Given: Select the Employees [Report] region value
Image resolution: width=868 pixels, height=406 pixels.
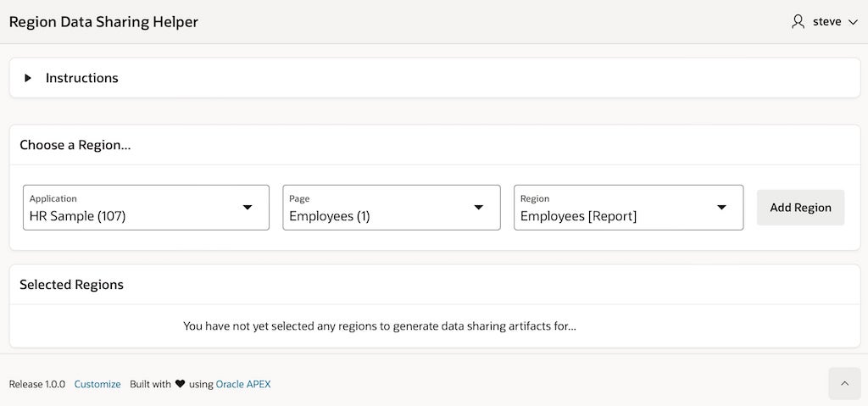Looking at the screenshot, I should pos(578,216).
